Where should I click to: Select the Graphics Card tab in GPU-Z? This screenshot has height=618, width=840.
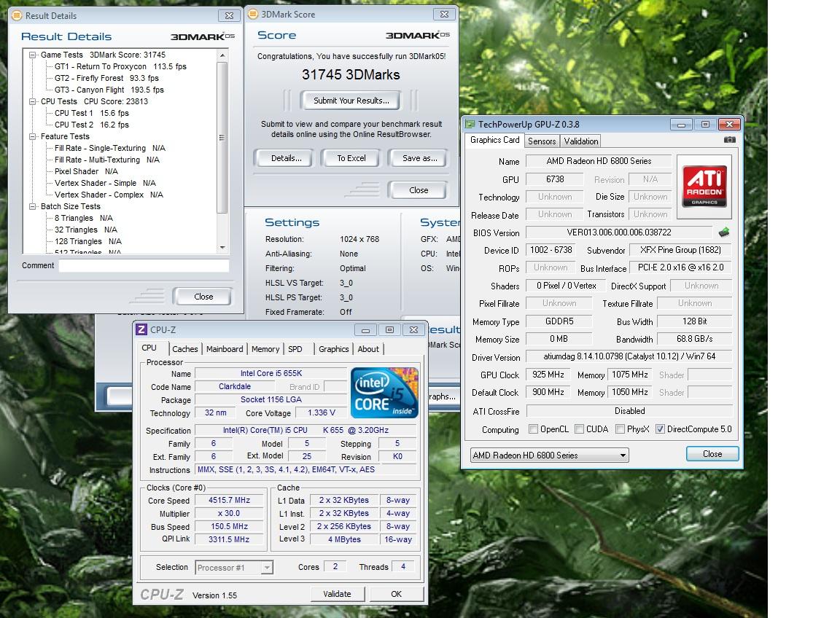(x=494, y=140)
